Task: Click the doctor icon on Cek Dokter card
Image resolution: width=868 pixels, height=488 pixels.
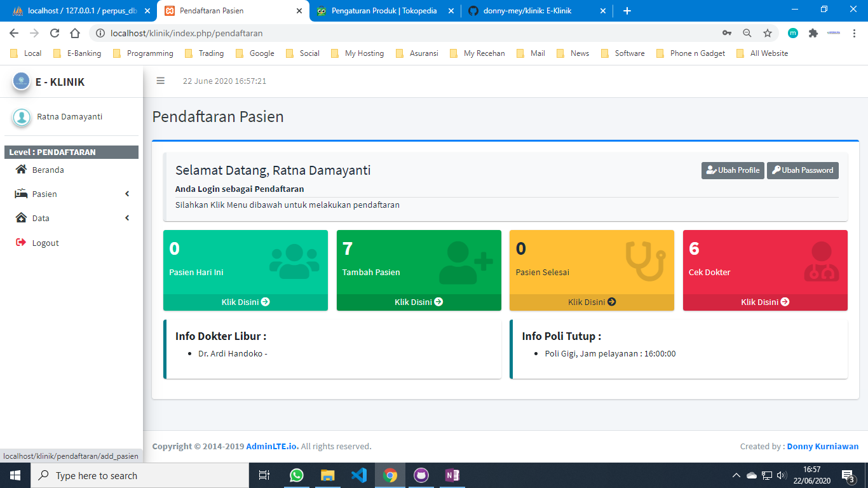Action: pyautogui.click(x=821, y=262)
